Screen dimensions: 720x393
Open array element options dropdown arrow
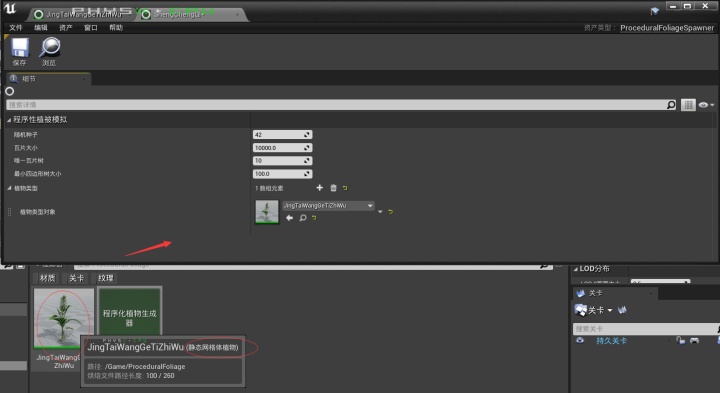pos(380,212)
